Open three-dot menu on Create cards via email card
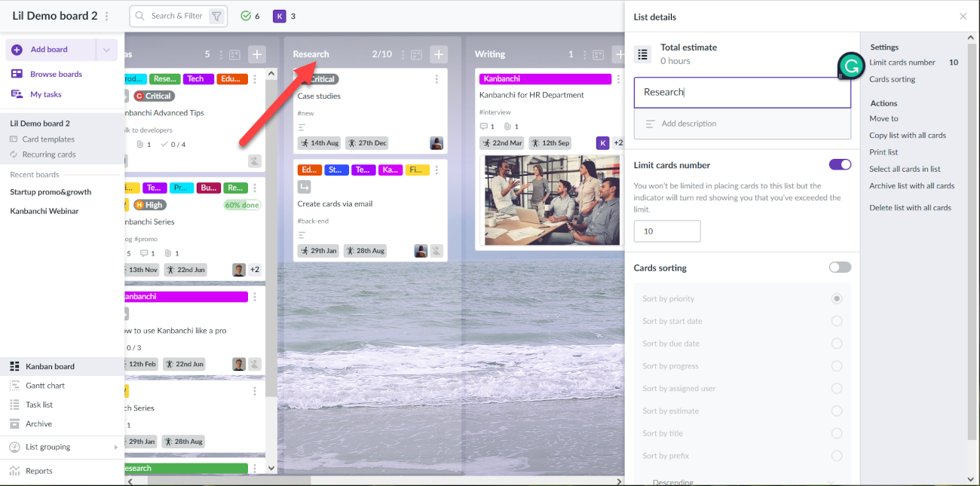This screenshot has width=980, height=486. point(437,170)
